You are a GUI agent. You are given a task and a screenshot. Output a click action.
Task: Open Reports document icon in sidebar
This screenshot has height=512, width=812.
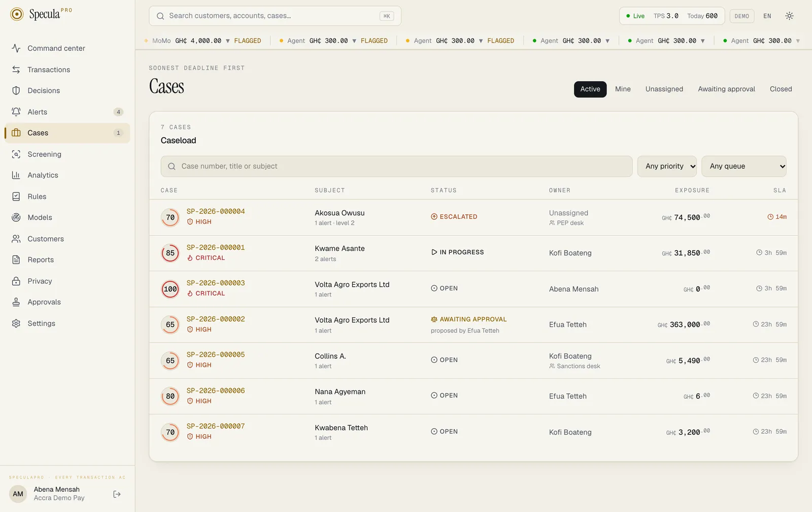click(x=16, y=260)
